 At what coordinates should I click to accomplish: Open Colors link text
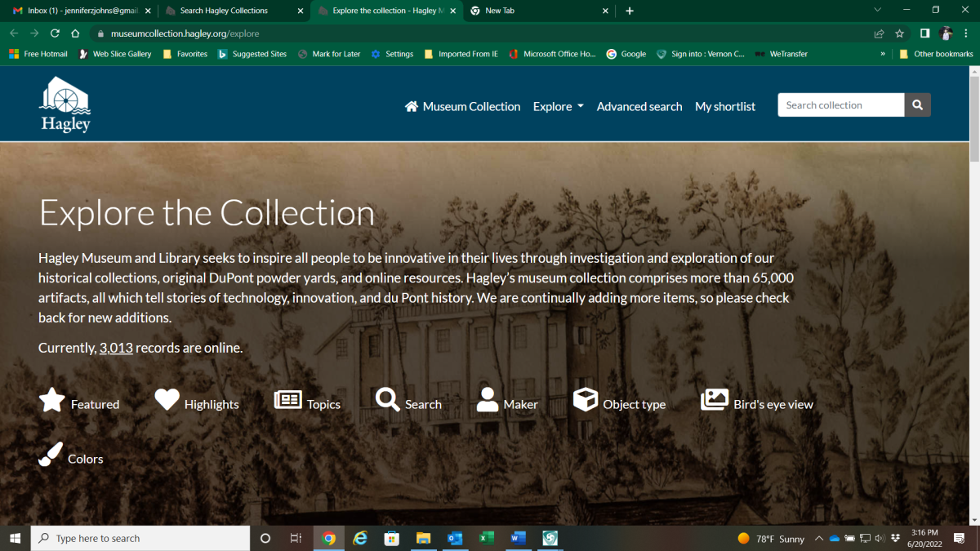pyautogui.click(x=86, y=459)
